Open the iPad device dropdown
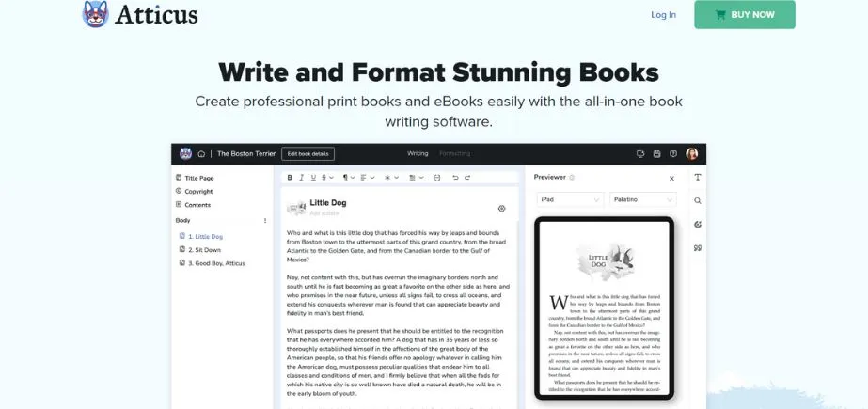The image size is (868, 409). coord(570,199)
